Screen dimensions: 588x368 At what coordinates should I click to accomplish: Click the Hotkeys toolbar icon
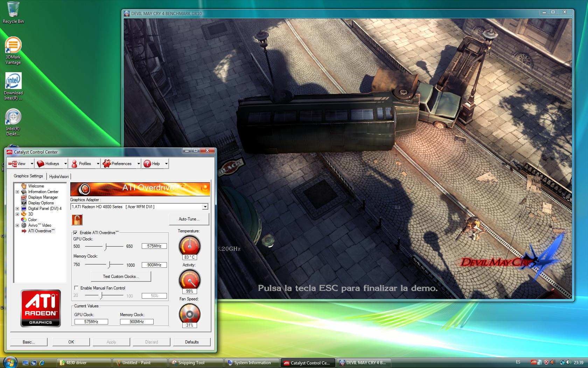41,164
